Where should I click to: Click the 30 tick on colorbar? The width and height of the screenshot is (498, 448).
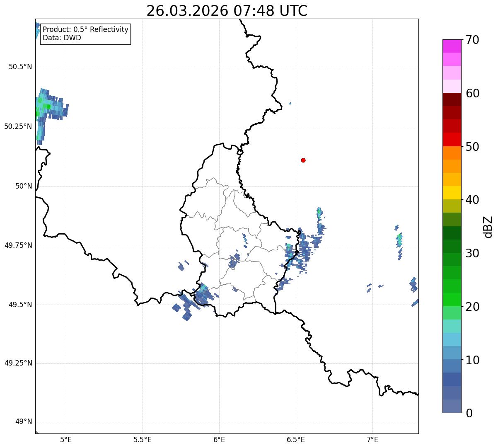(x=472, y=253)
